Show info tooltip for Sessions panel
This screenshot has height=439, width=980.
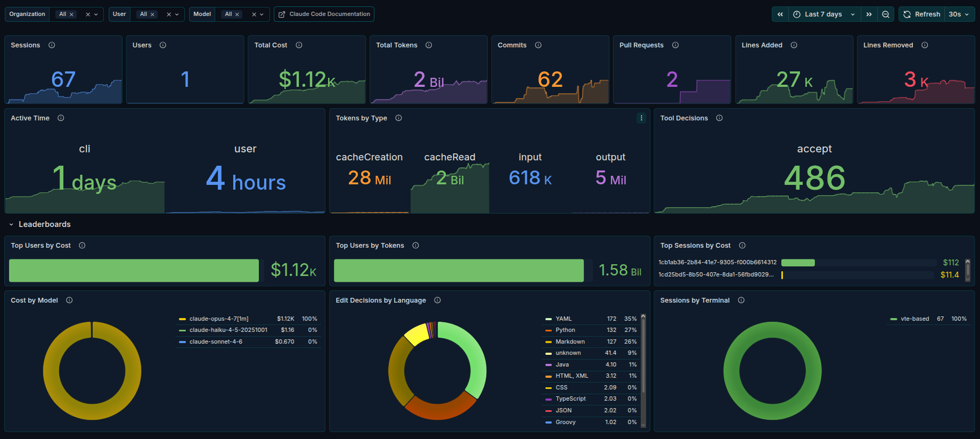(52, 45)
